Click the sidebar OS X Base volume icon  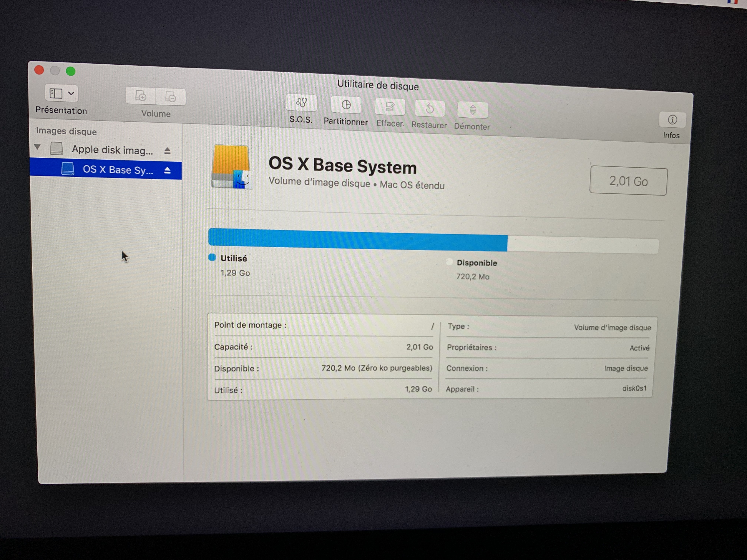click(x=68, y=169)
